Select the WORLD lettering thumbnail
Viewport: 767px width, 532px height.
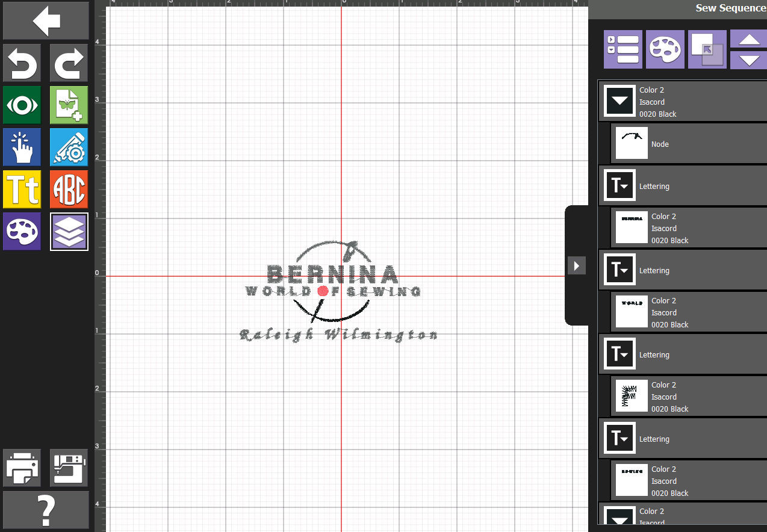point(632,312)
